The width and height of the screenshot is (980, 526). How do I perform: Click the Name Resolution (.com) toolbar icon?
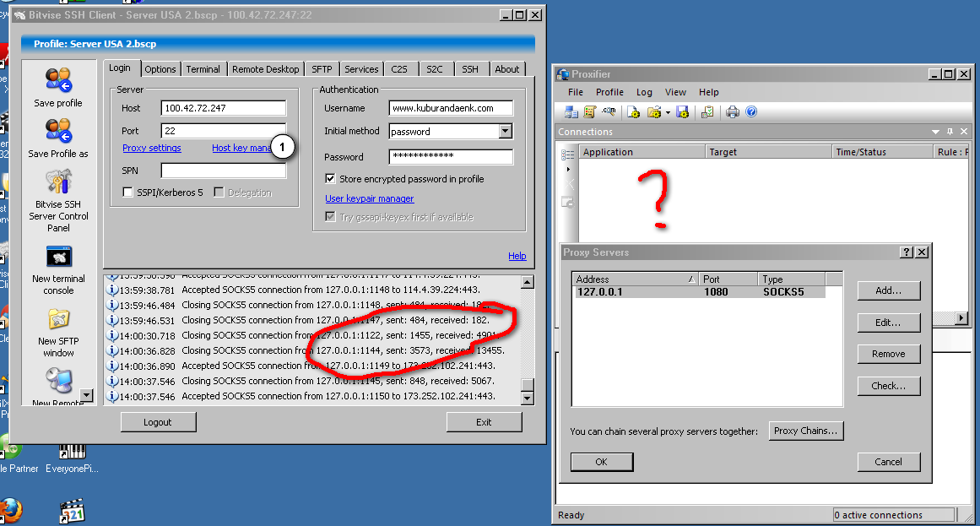(x=609, y=112)
